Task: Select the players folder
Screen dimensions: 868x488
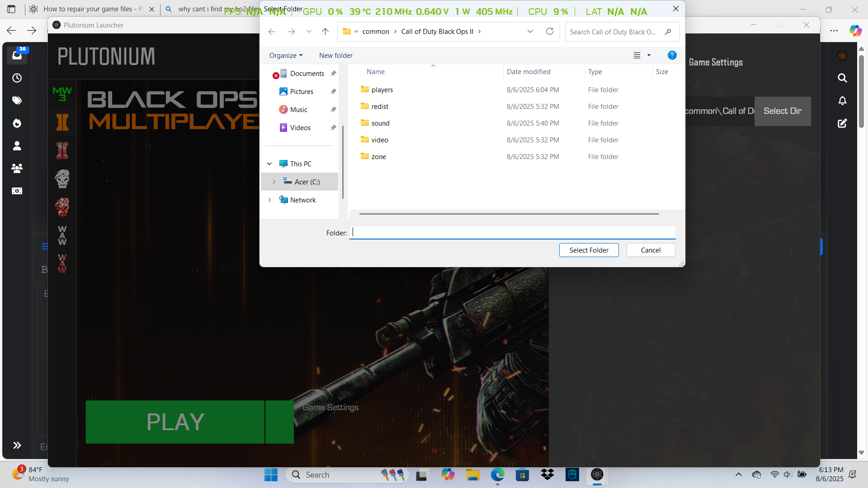Action: click(382, 89)
